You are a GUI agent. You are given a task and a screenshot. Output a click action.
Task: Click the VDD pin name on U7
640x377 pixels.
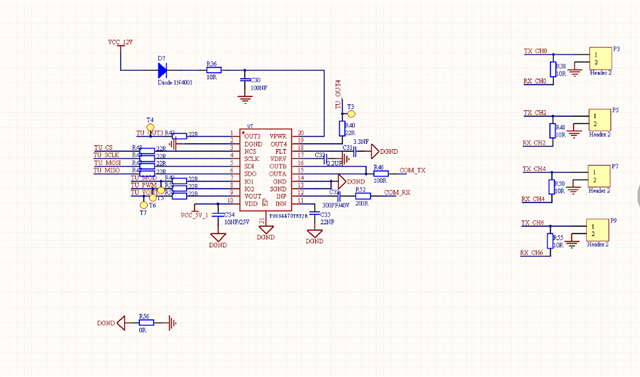[x=251, y=204]
